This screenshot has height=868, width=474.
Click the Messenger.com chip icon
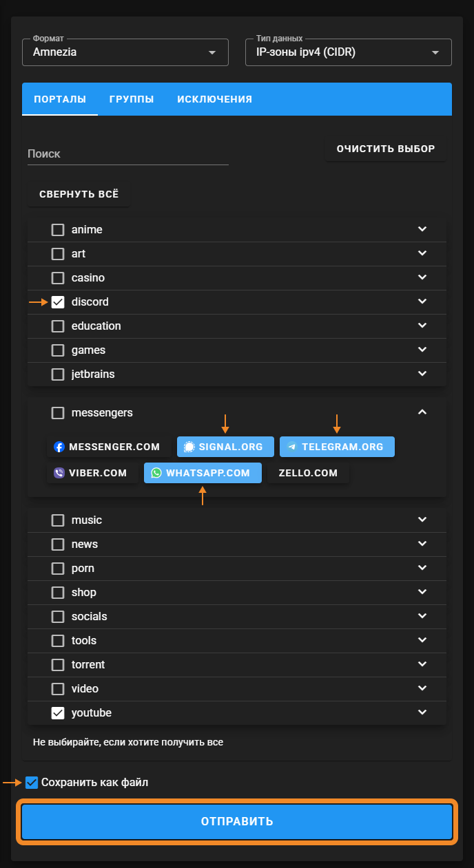59,447
